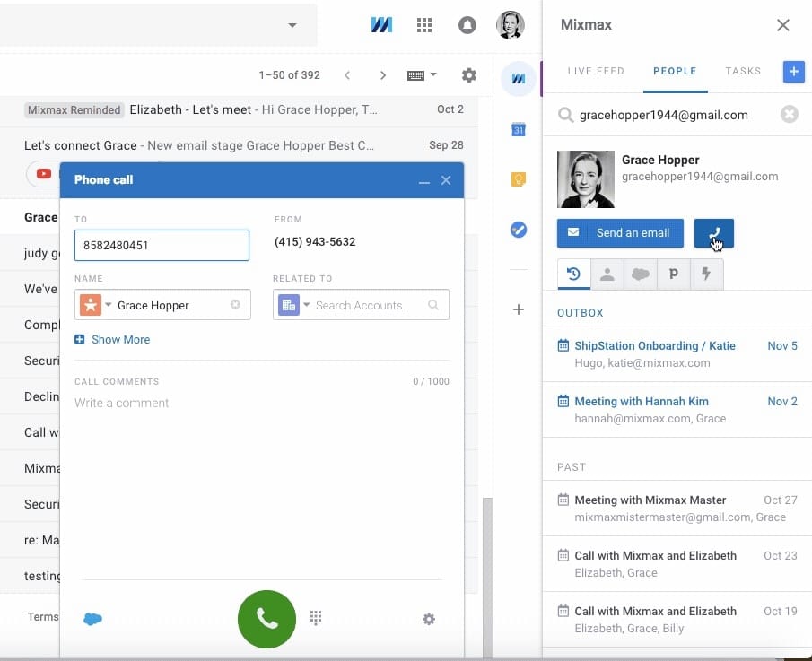Open ShipStation Onboarding / Katie event
Screen dimensions: 812x661
(x=677, y=354)
